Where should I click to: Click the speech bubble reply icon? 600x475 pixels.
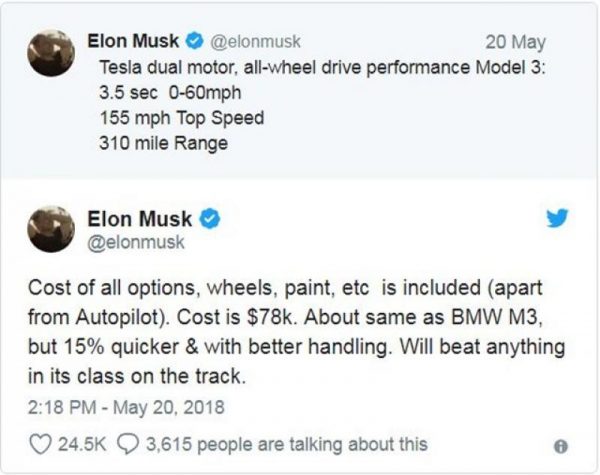(128, 444)
